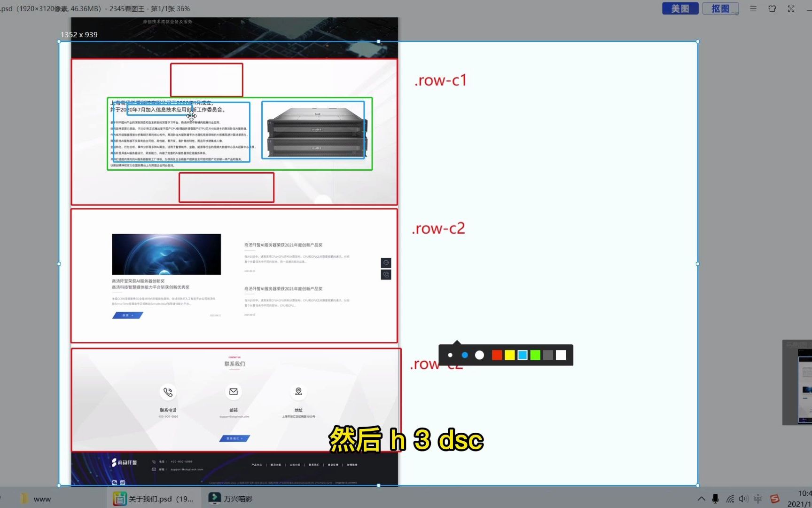812x508 pixels.
Task: Click the top-right corner selection handle
Action: 697,41
